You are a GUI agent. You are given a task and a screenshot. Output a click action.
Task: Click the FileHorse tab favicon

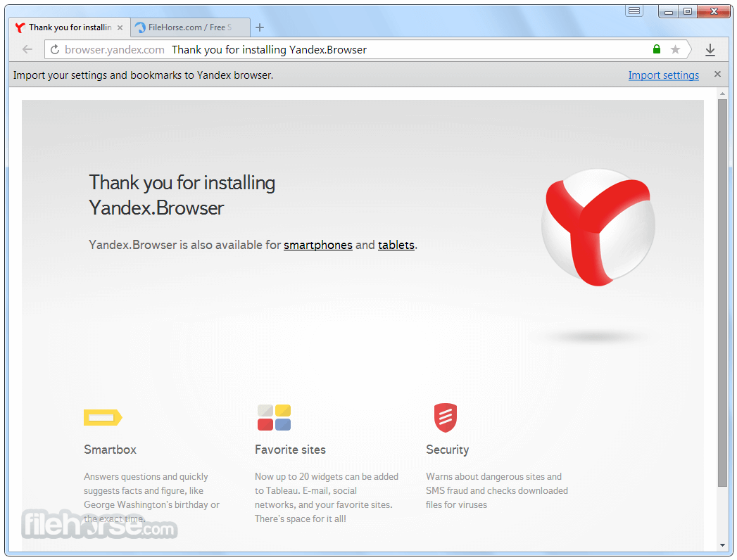click(x=140, y=27)
